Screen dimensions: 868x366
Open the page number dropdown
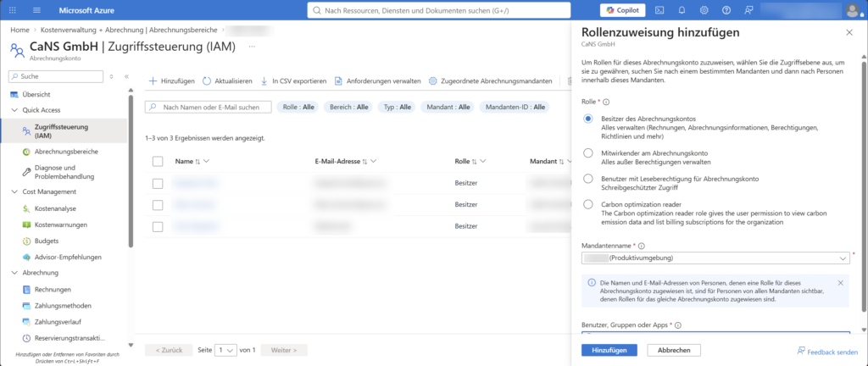[x=226, y=350]
